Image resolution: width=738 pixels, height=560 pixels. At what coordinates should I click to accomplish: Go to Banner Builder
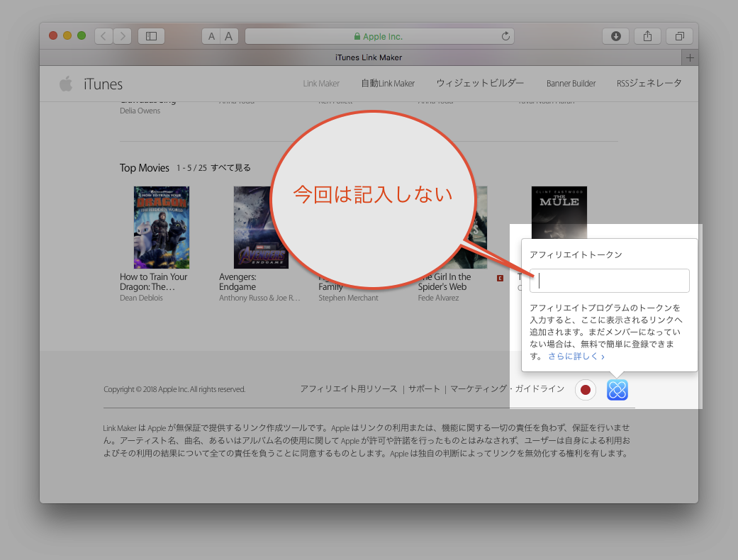pos(571,83)
